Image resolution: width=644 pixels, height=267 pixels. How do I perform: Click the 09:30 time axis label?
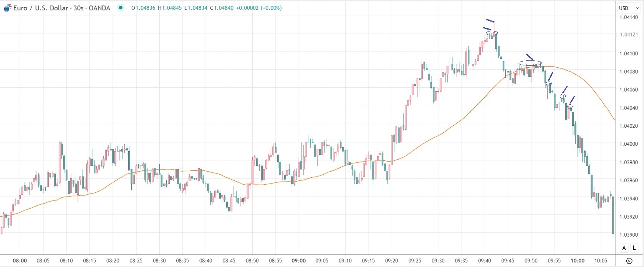[x=438, y=260]
